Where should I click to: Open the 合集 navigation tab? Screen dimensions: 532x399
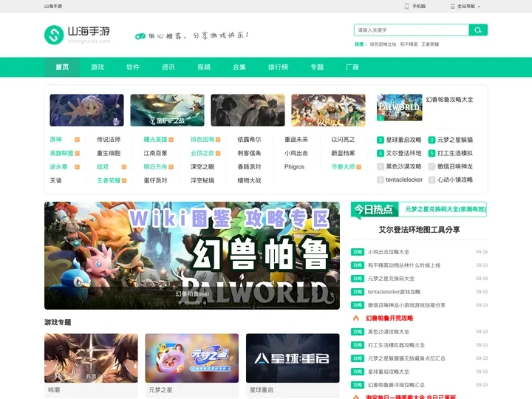tap(239, 67)
